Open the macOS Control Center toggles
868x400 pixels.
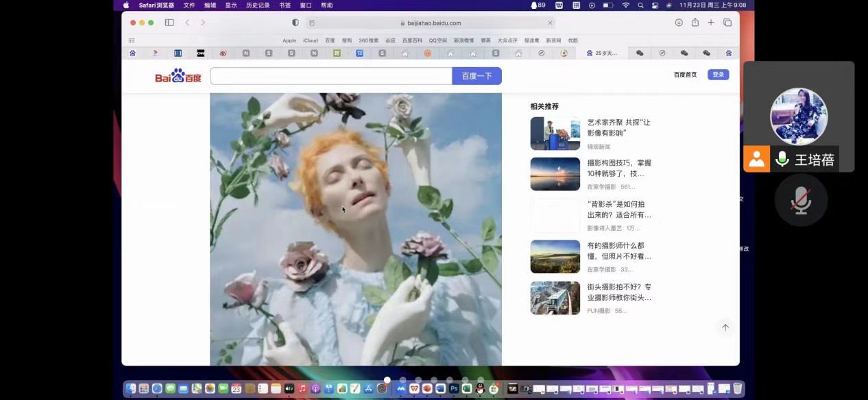coord(655,5)
